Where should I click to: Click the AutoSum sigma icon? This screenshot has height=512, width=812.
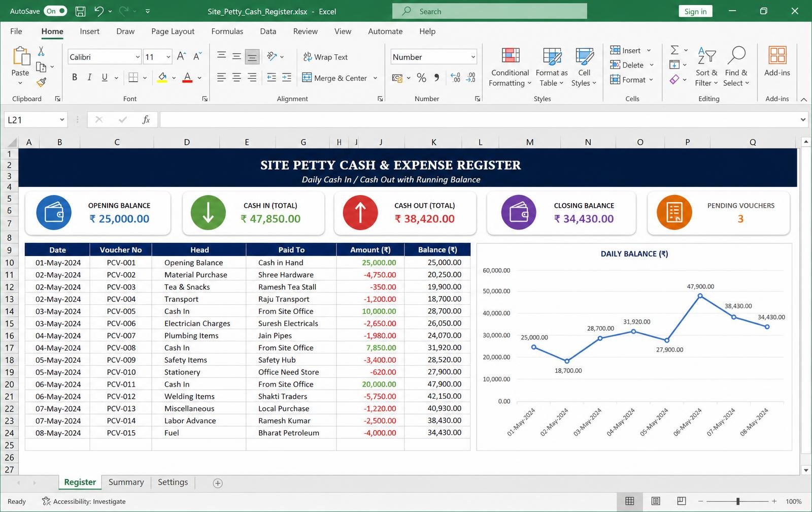pos(674,50)
